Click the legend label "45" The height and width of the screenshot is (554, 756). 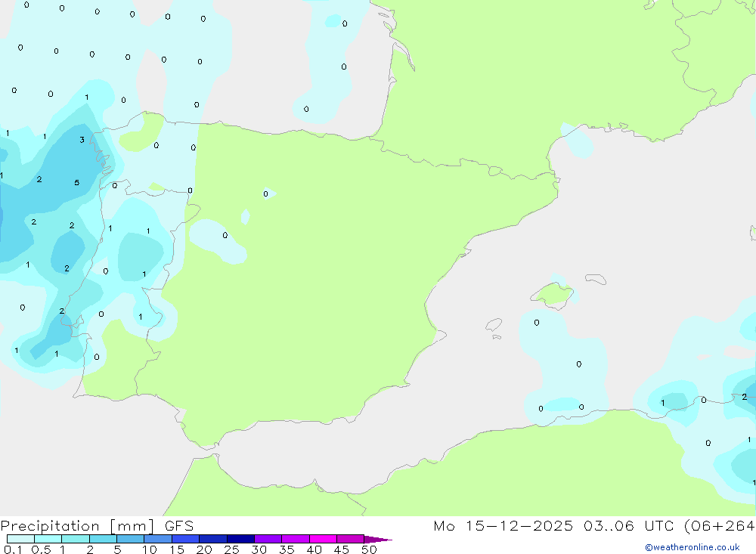pos(342,549)
